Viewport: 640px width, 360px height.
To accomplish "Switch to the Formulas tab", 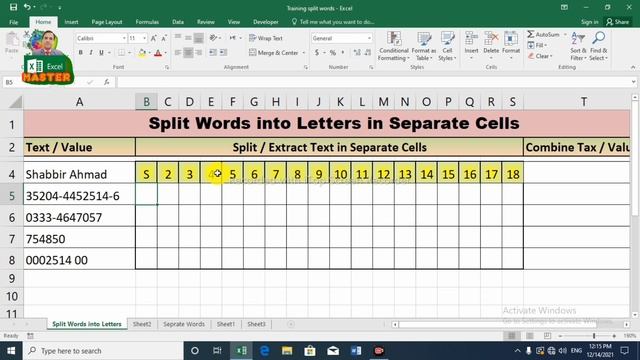I will point(147,22).
